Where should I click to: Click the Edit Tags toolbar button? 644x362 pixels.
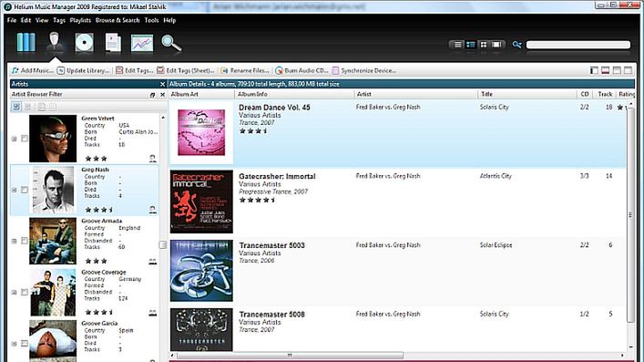(x=134, y=70)
